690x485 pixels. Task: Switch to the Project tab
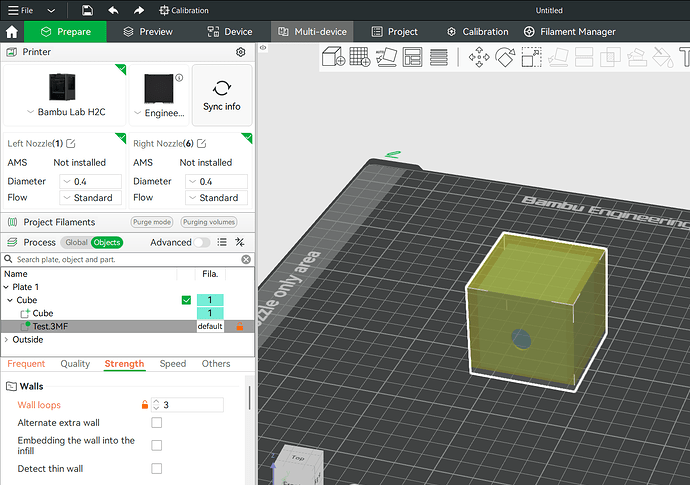(x=395, y=32)
